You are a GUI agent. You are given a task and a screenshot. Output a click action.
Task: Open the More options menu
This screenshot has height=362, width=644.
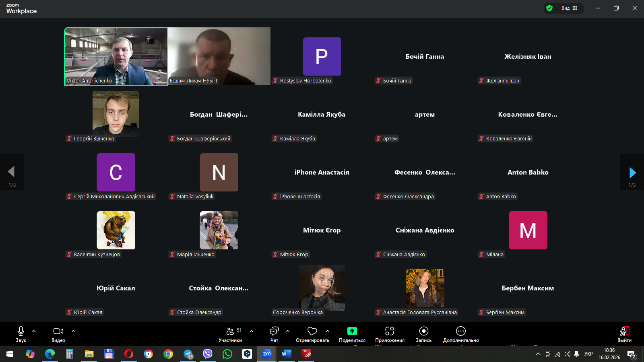[x=461, y=334]
